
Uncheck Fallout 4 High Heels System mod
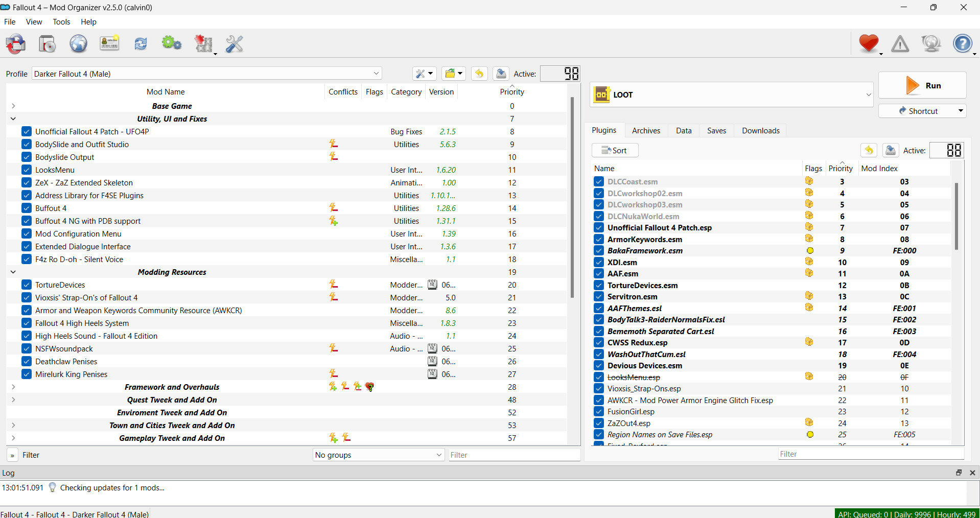(x=27, y=323)
